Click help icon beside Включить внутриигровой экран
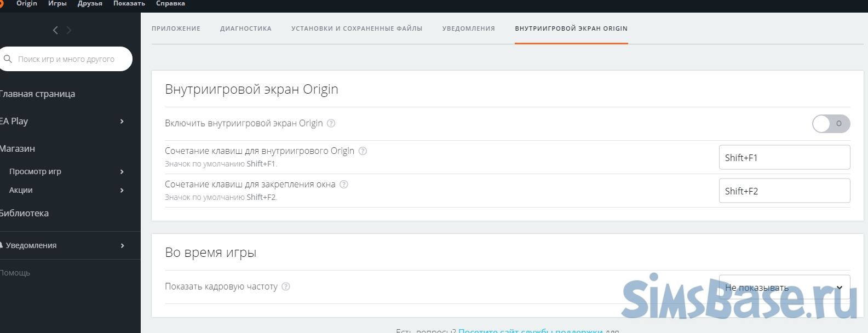The width and height of the screenshot is (868, 333). 331,123
